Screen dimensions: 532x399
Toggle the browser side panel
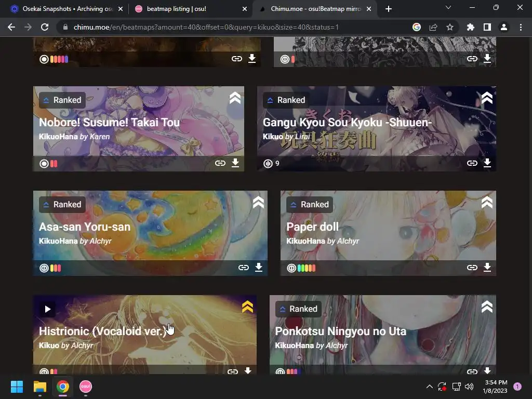point(487,27)
